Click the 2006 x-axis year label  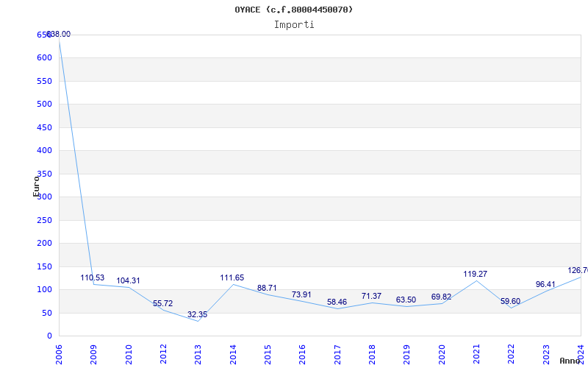click(60, 355)
